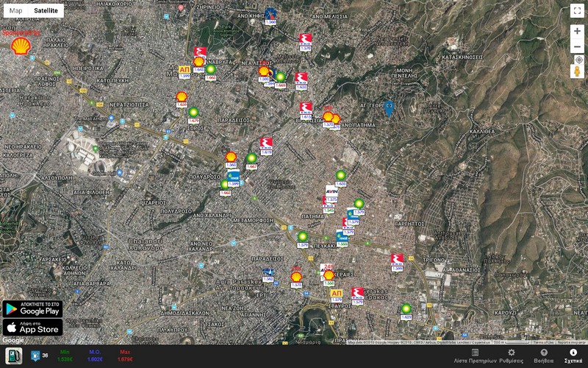Switch to the Map view
This screenshot has width=588, height=368.
15,10
